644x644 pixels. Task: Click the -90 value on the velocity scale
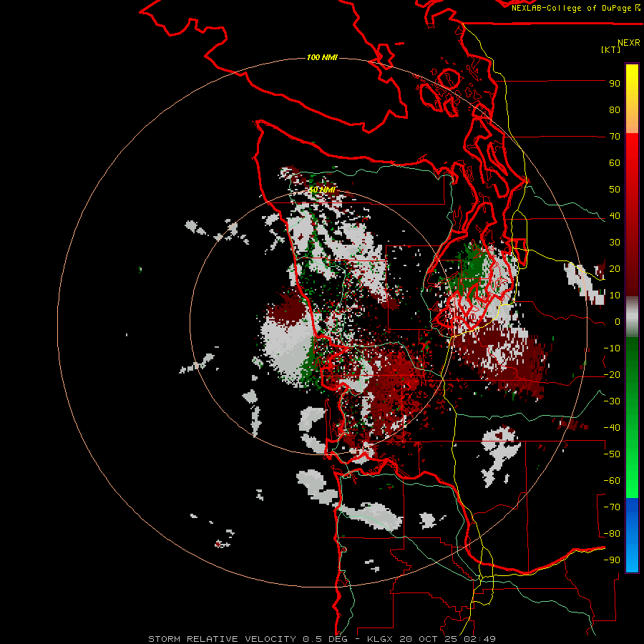(612, 560)
